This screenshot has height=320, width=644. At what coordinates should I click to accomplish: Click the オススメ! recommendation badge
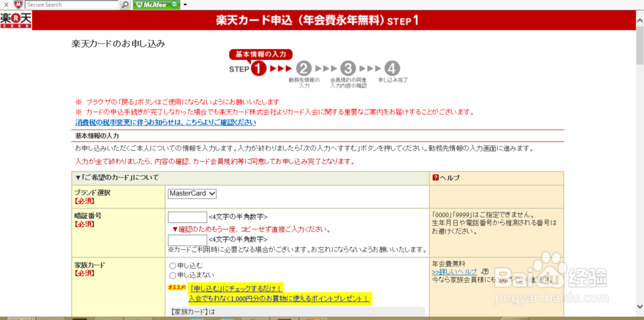coord(178,288)
